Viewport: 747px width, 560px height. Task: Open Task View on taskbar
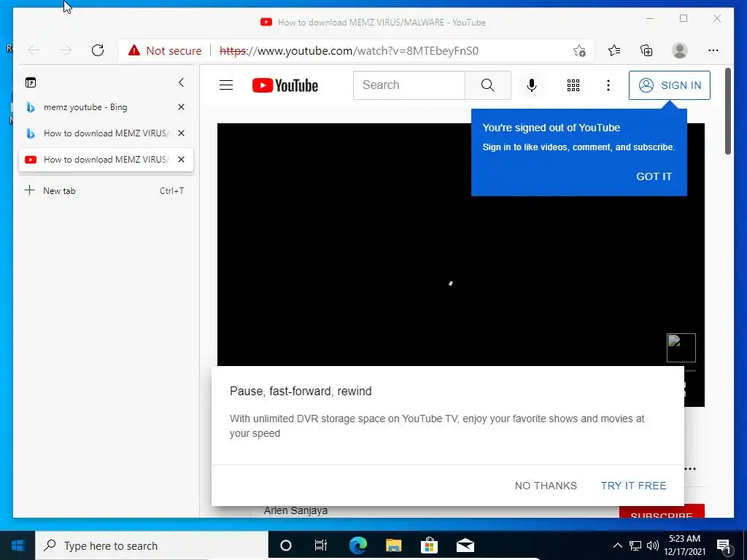(321, 545)
